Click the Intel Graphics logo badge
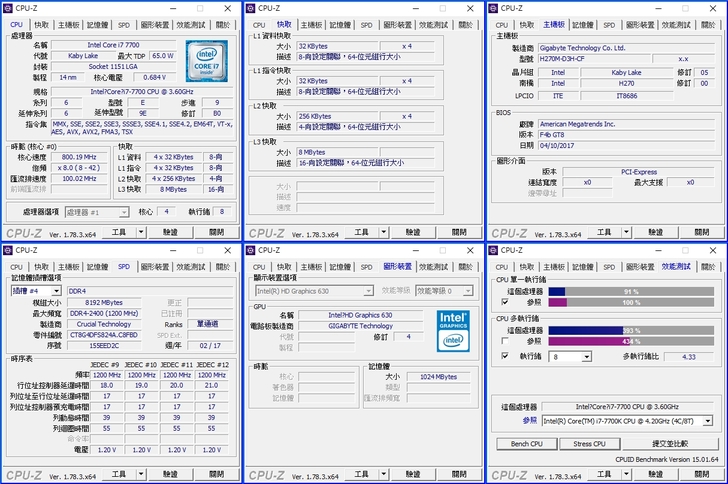Image resolution: width=728 pixels, height=484 pixels. (453, 331)
